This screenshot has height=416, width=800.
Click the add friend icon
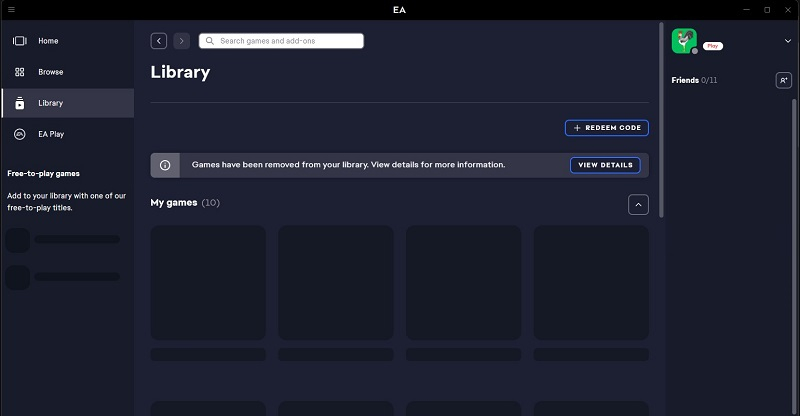(783, 80)
